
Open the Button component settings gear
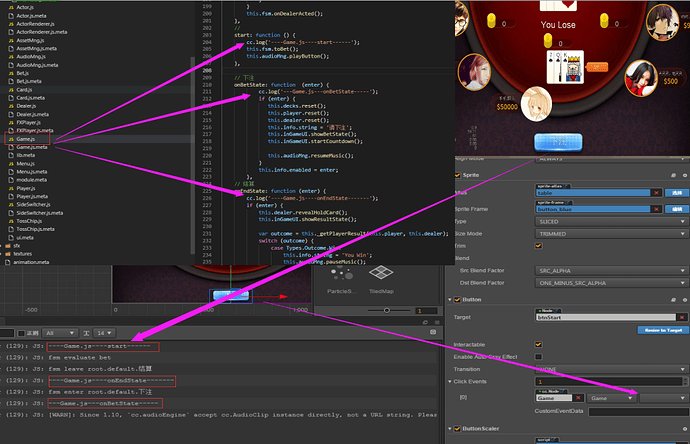685,300
